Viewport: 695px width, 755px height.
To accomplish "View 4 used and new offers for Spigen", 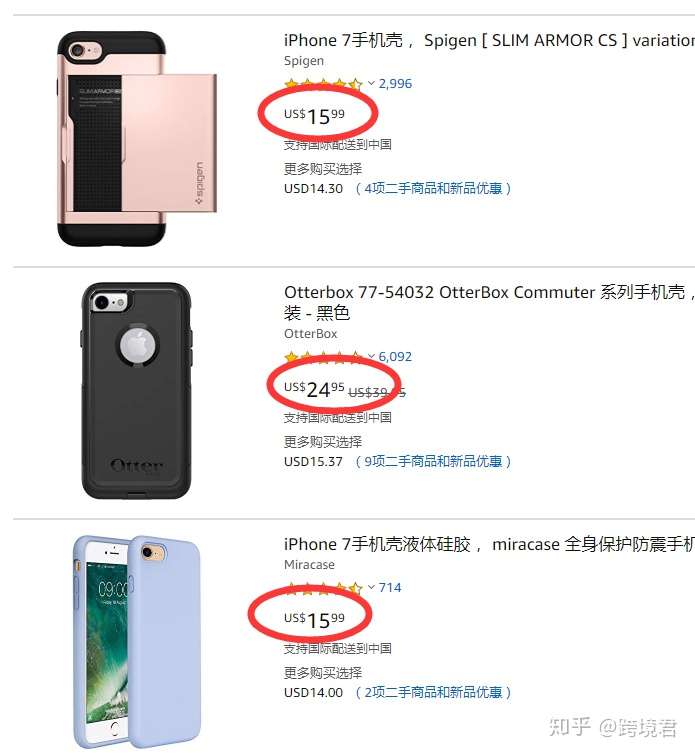I will [433, 188].
